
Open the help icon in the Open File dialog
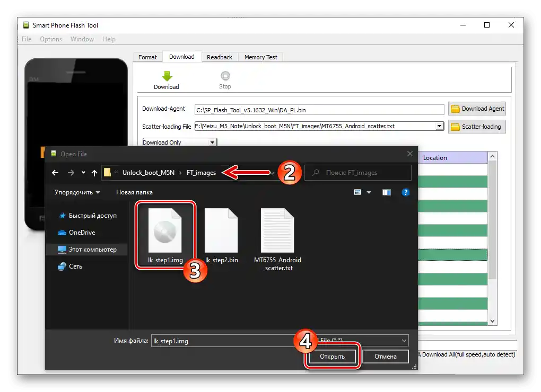click(406, 192)
